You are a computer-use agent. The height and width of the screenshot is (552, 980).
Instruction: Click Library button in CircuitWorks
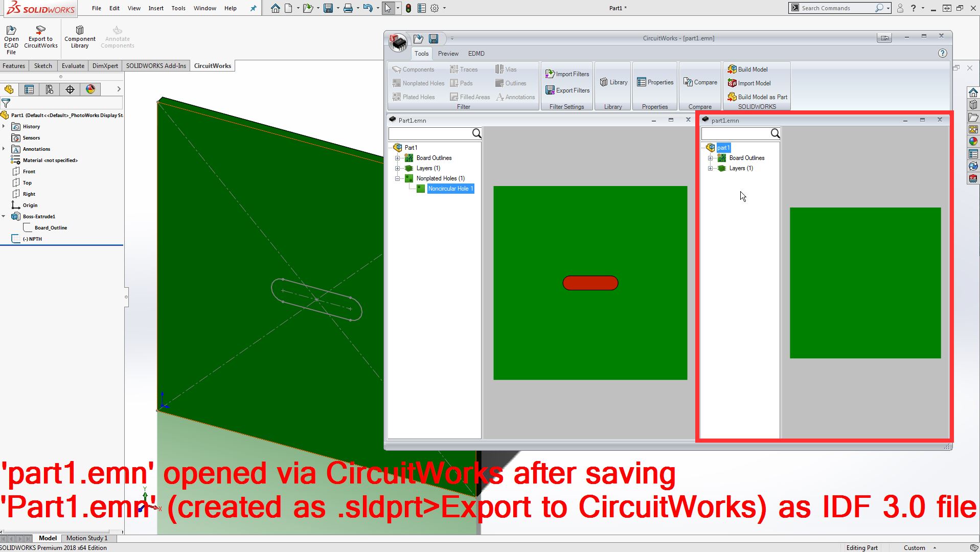(613, 82)
